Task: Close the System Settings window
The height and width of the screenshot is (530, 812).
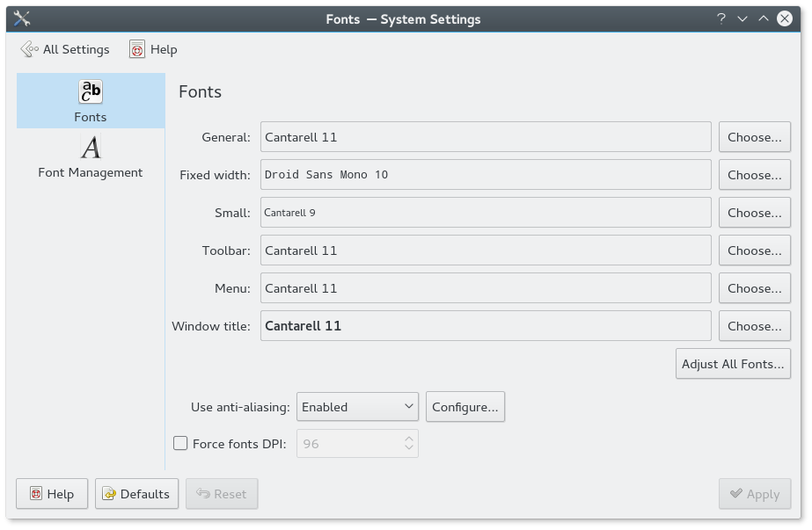Action: point(785,19)
